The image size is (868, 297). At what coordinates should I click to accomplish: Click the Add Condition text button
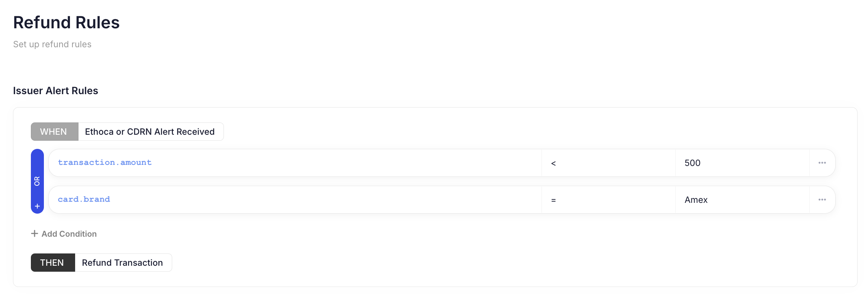[69, 234]
